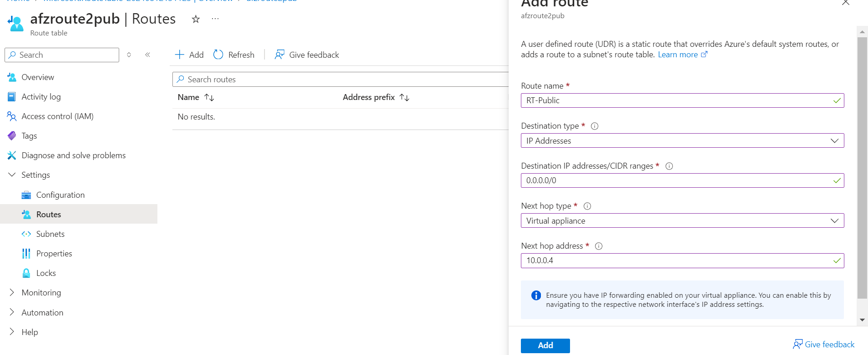Click the Next hop type info icon
This screenshot has height=355, width=868.
[587, 206]
